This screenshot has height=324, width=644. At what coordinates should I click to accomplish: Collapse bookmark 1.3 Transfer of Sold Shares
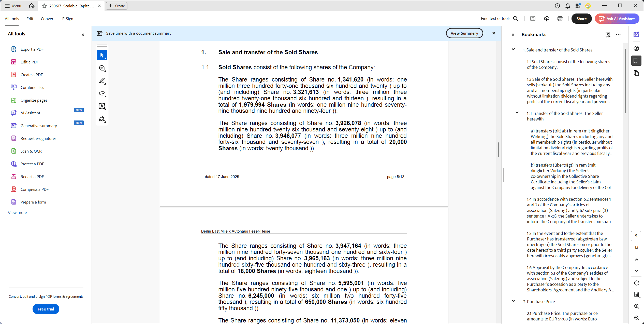[x=517, y=113]
